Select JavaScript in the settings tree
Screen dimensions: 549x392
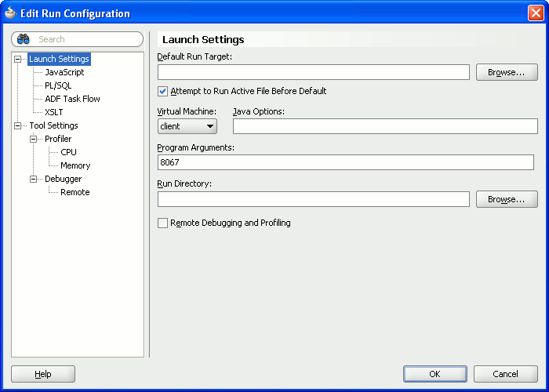[x=64, y=72]
